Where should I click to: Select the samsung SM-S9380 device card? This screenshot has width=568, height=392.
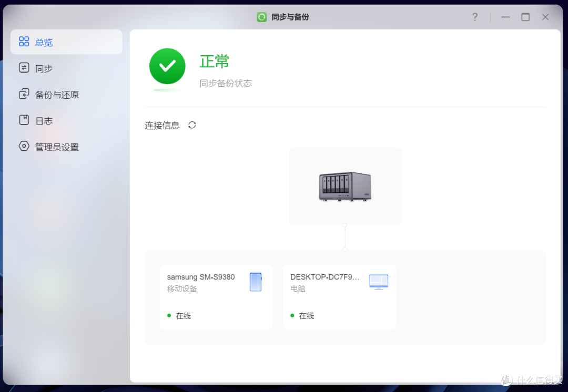[x=216, y=297]
